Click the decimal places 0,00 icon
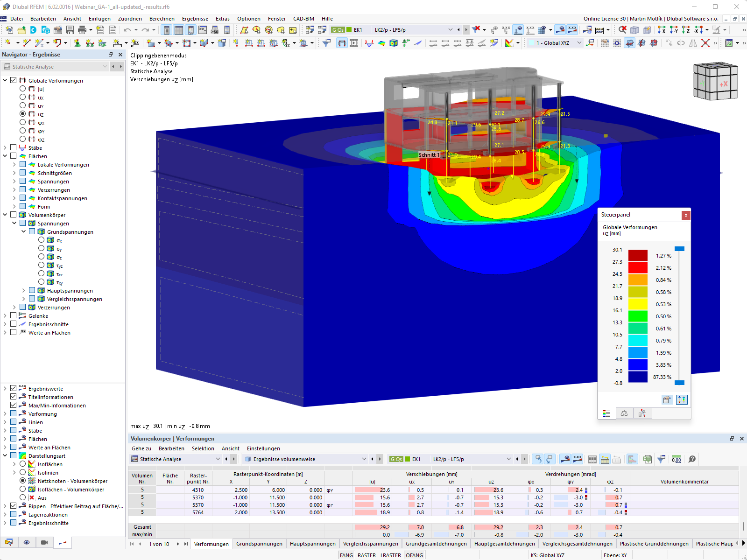Image resolution: width=747 pixels, height=560 pixels. [x=677, y=459]
